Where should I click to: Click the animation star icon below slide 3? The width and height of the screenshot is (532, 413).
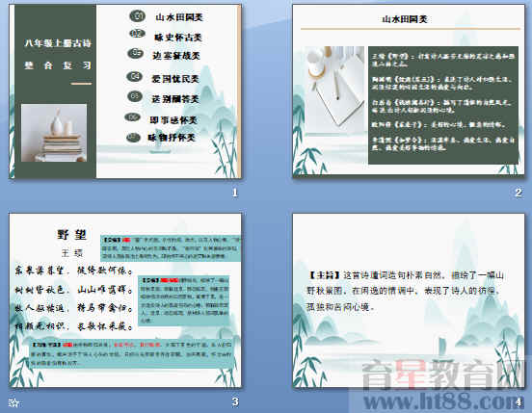(x=13, y=402)
